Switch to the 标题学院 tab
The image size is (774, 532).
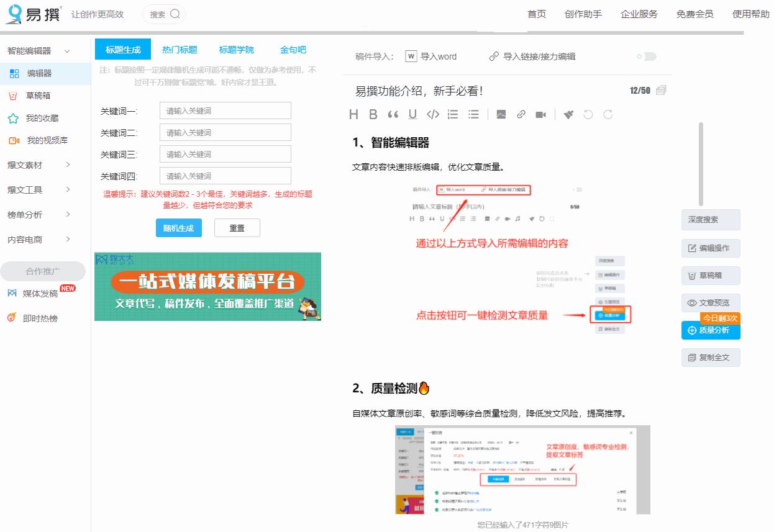click(236, 50)
